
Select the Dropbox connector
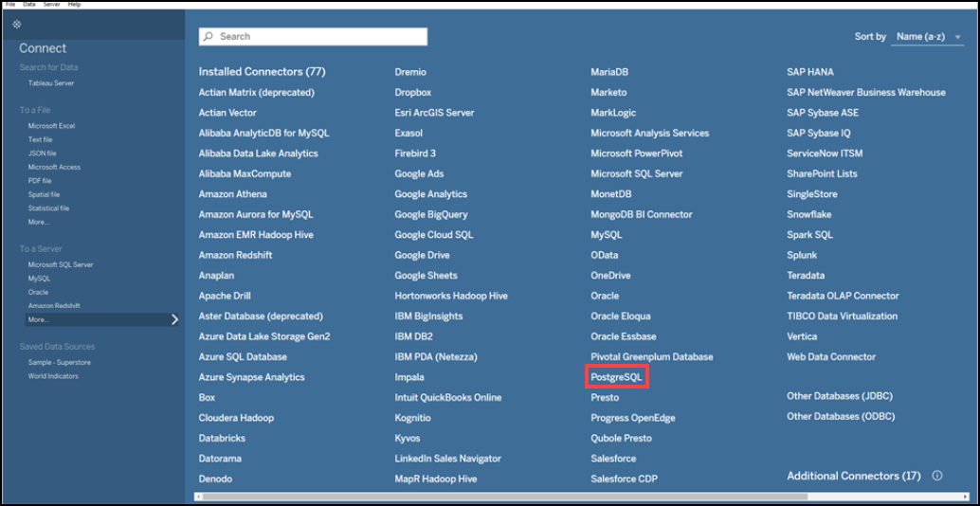pyautogui.click(x=413, y=93)
